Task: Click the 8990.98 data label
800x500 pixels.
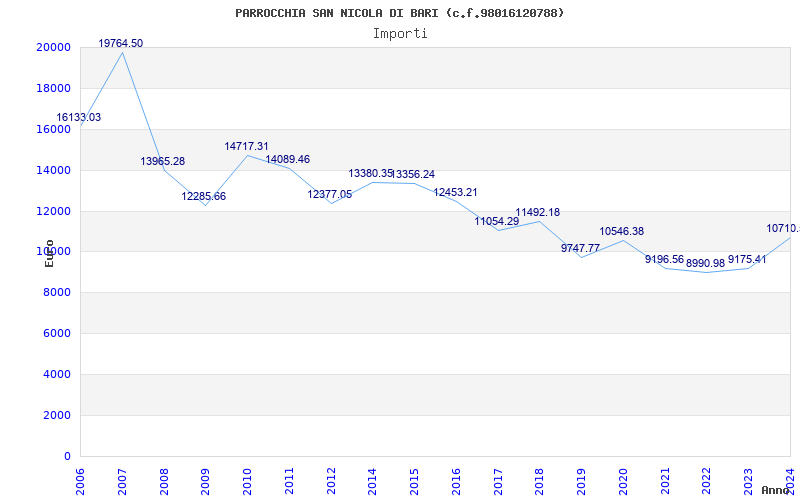Action: [706, 263]
